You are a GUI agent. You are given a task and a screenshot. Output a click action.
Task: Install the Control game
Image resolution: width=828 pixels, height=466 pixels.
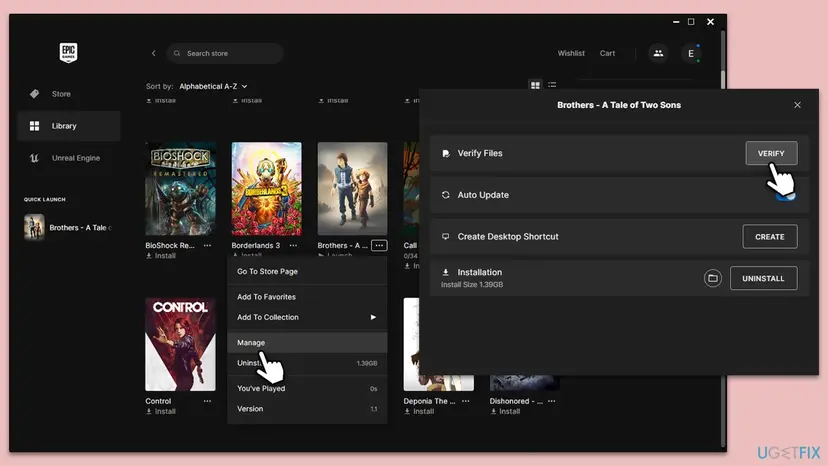coord(161,412)
